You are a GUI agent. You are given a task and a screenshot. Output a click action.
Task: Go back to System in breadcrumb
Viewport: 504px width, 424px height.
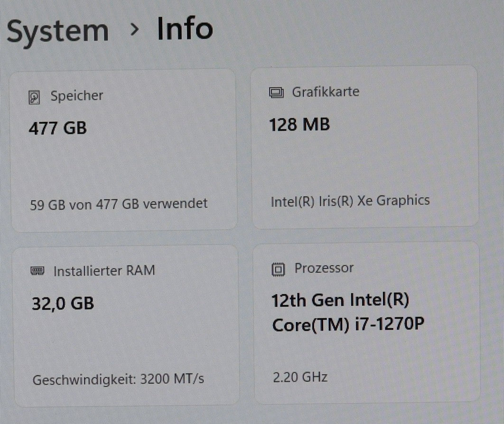pyautogui.click(x=57, y=30)
